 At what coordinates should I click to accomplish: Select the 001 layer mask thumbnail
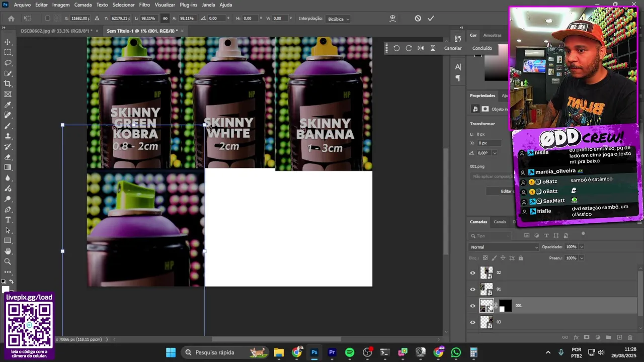point(505,306)
